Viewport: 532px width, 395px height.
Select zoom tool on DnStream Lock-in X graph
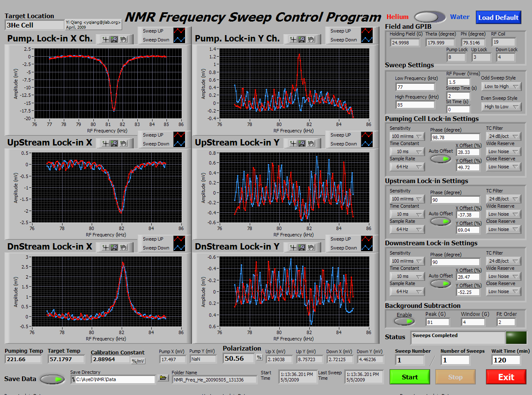coord(114,247)
